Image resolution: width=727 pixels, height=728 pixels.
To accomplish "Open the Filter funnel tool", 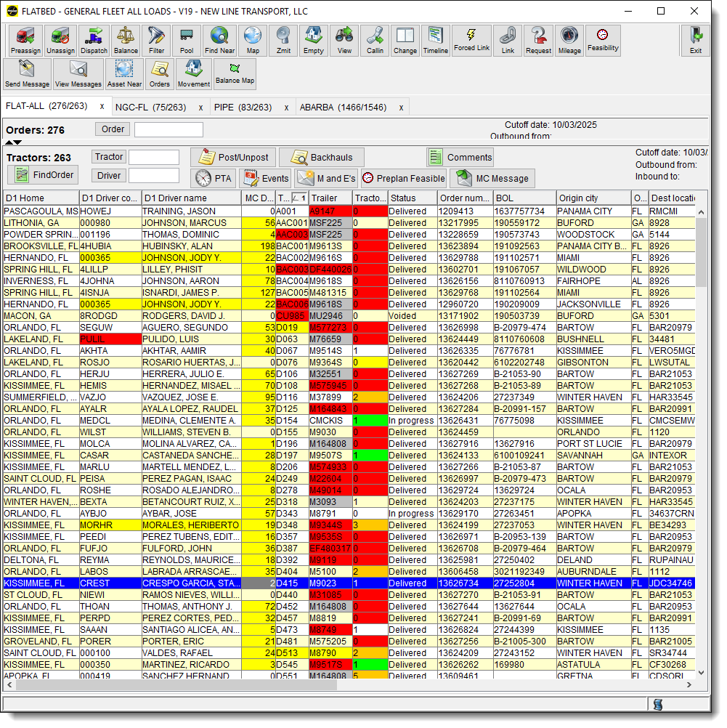I will [156, 41].
